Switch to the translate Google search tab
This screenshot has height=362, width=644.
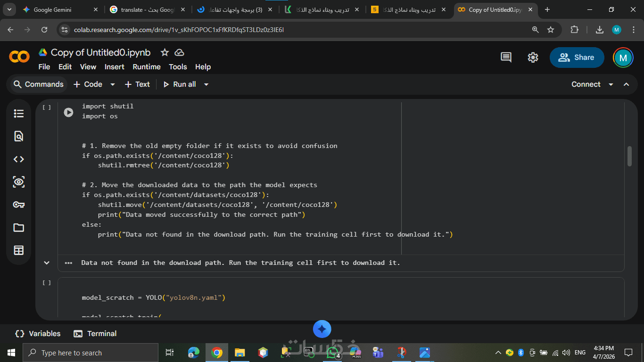147,9
